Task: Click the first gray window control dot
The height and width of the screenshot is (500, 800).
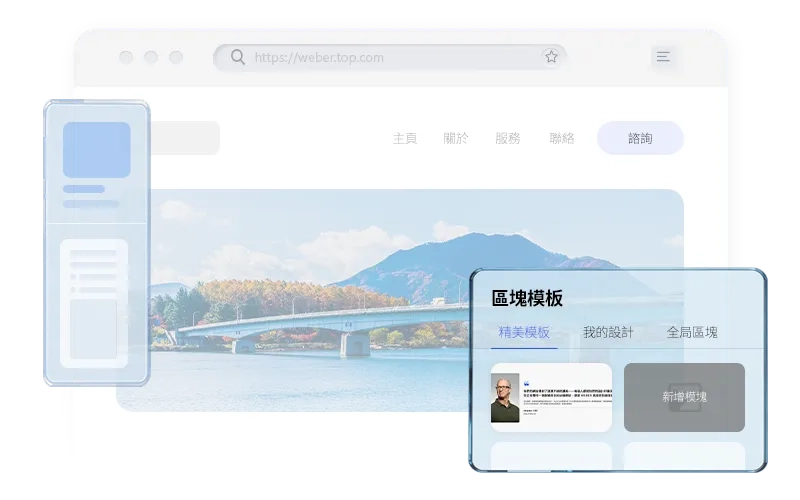Action: click(125, 57)
